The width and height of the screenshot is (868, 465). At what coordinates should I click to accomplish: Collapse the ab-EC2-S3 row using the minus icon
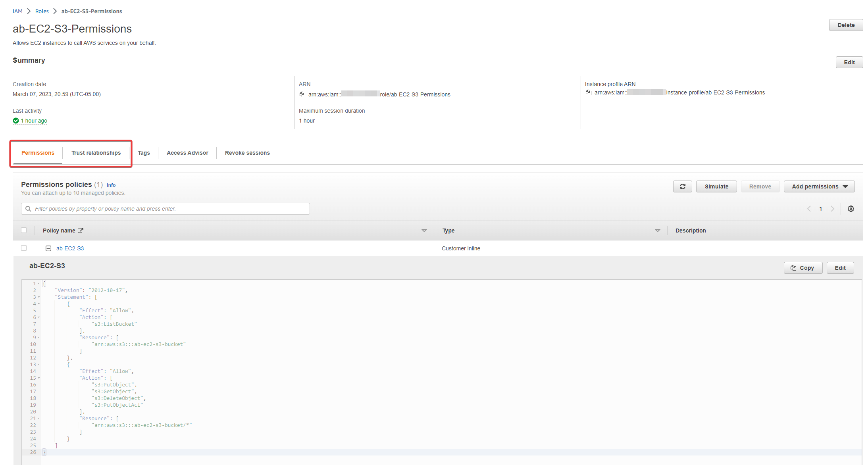[48, 248]
